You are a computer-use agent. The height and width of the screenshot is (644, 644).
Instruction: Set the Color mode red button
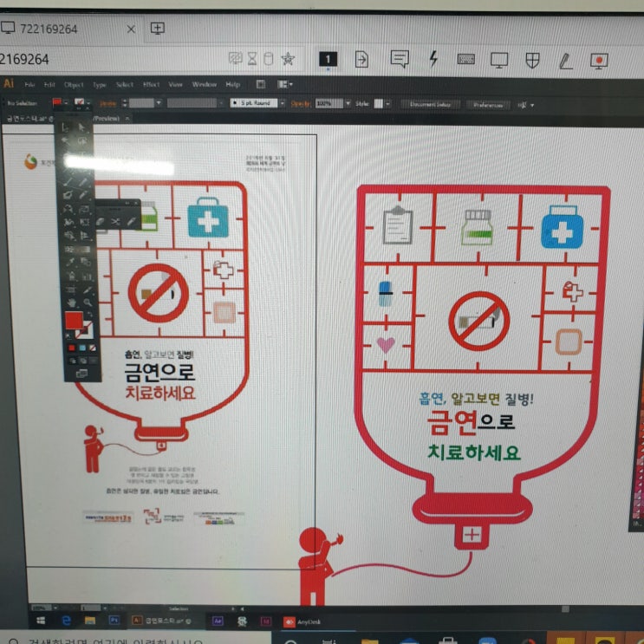tap(71, 348)
